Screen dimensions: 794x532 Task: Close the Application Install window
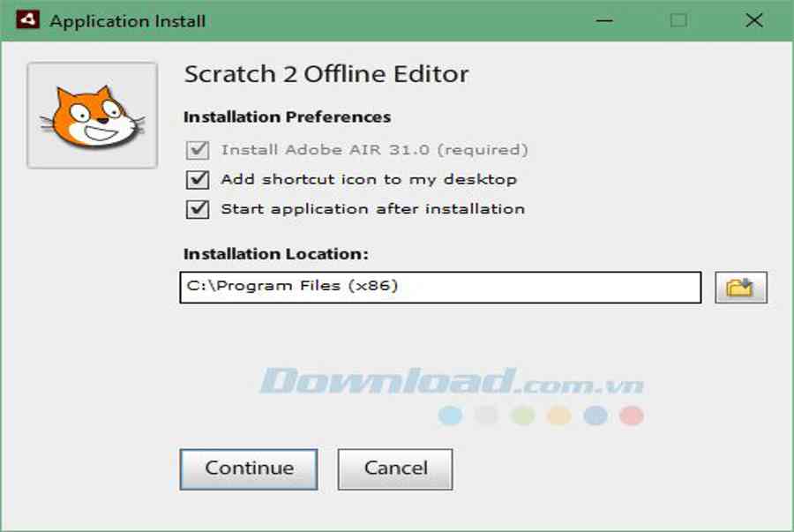(x=754, y=20)
